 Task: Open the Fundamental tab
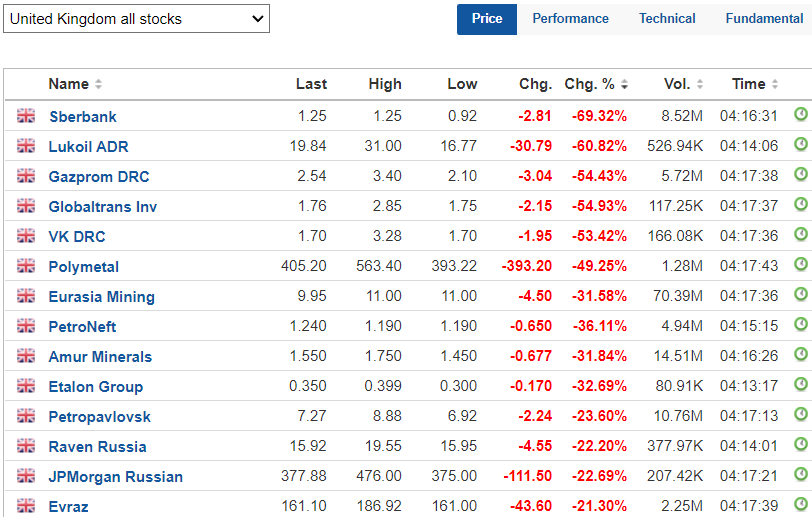(x=763, y=18)
